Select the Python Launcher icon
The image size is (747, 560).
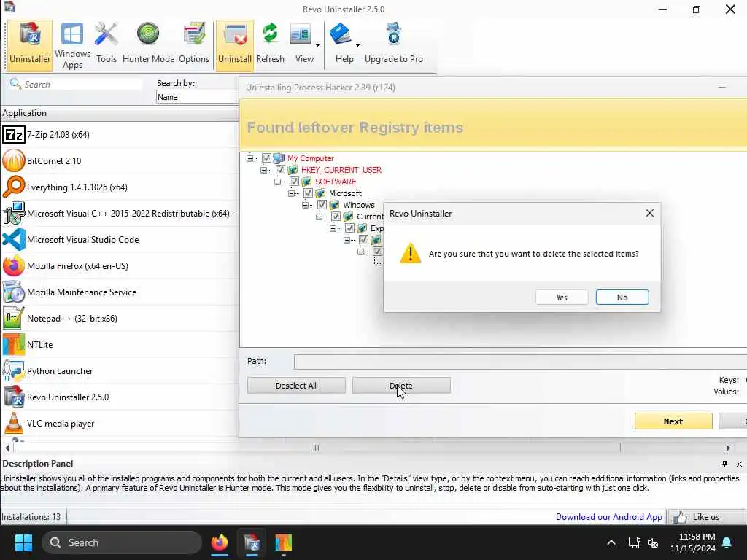[14, 370]
